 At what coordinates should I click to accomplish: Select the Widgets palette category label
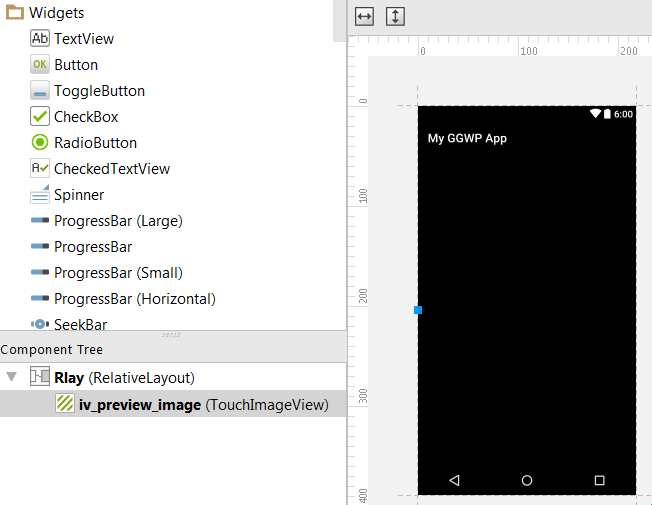pos(57,12)
